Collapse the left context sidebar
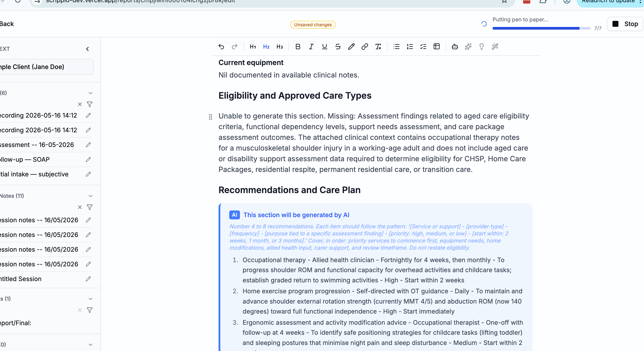 (x=87, y=49)
